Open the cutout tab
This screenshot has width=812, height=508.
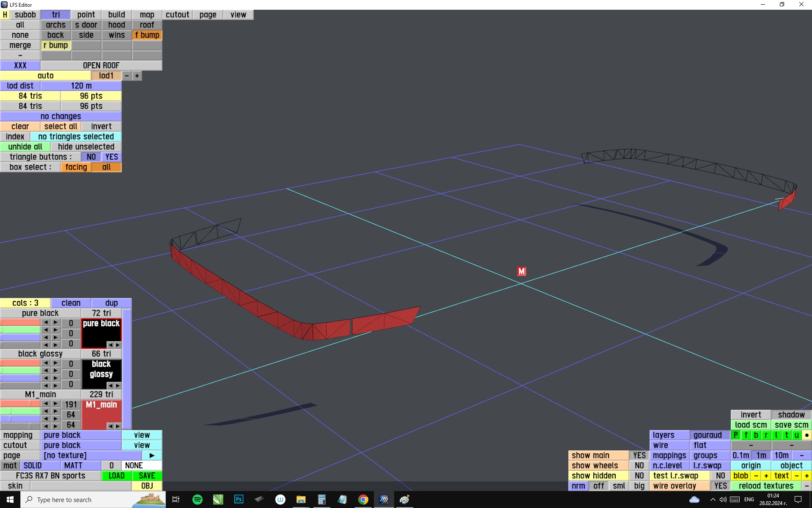click(x=178, y=15)
